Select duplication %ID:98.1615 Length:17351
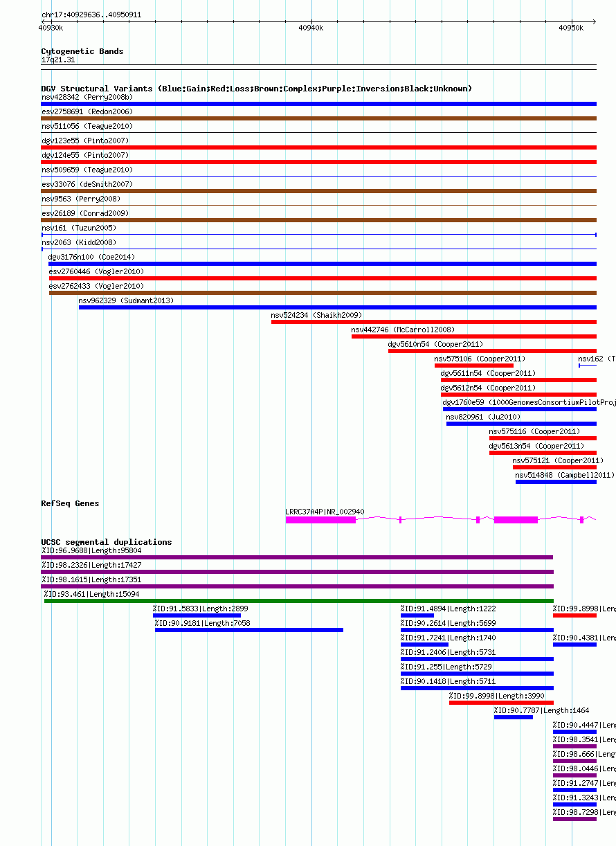 coord(297,586)
